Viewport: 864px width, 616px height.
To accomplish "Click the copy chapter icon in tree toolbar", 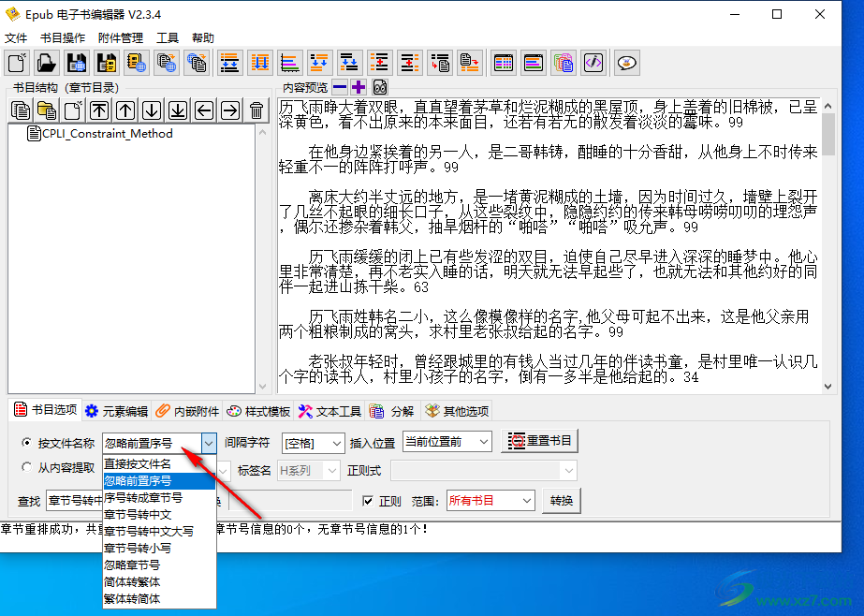I will (x=21, y=110).
